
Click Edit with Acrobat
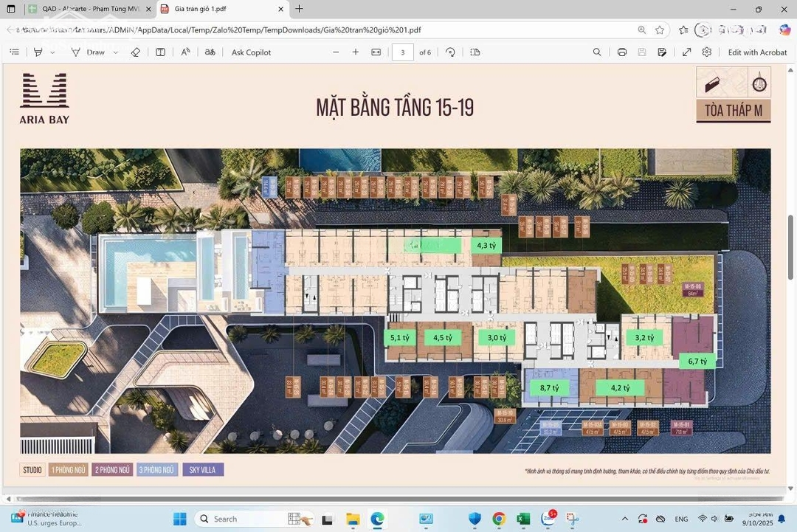click(757, 52)
